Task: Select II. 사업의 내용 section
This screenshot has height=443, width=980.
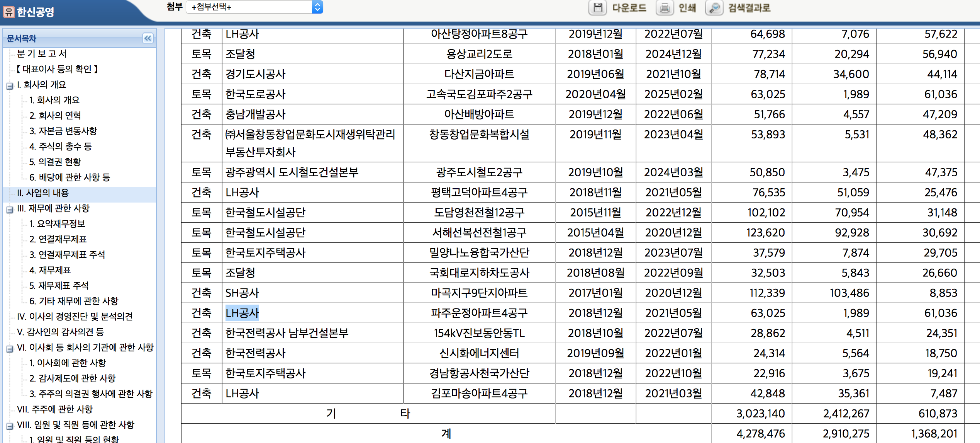Action: 43,193
